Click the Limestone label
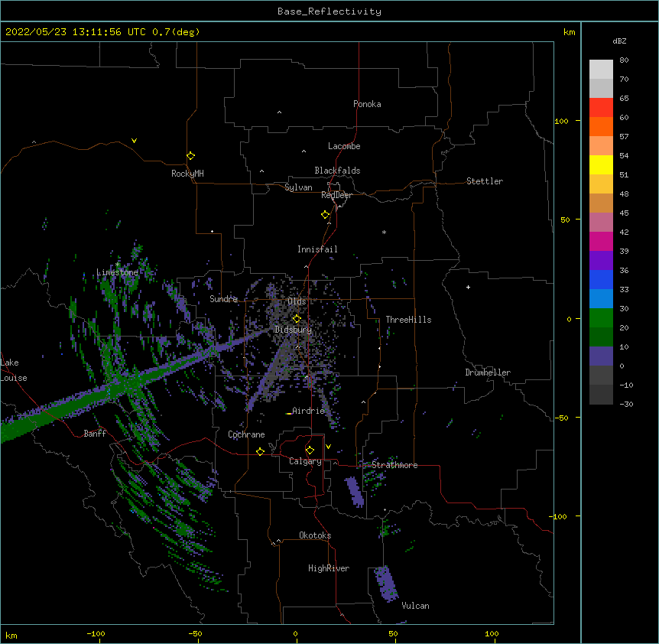This screenshot has width=659, height=644. pos(117,272)
